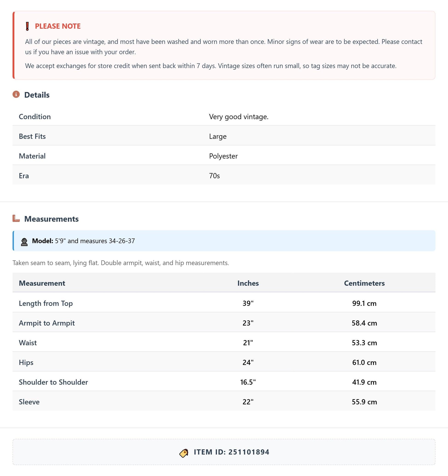Click the Material value Polyester
The image size is (448, 476).
(223, 156)
